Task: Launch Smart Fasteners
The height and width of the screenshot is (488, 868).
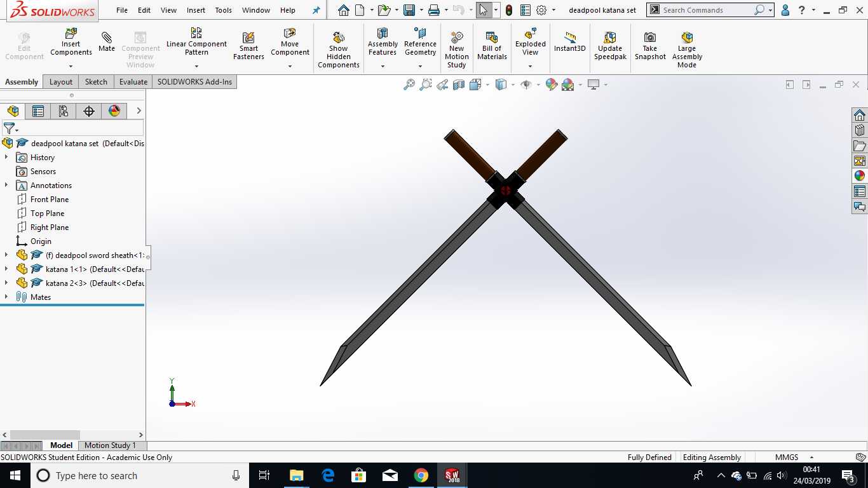Action: pyautogui.click(x=248, y=46)
